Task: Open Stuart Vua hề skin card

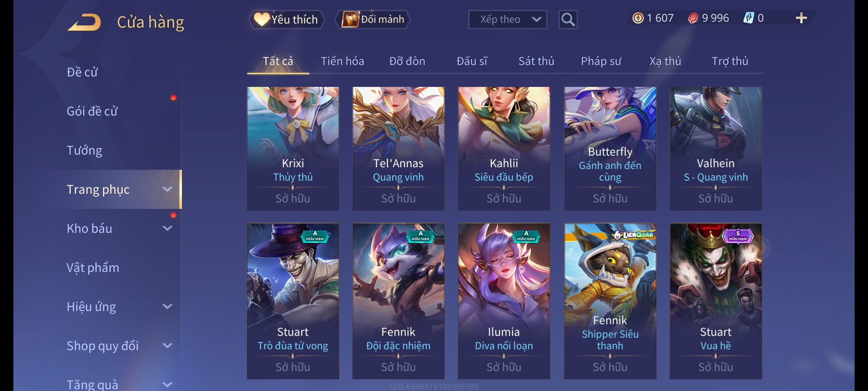Action: tap(716, 301)
